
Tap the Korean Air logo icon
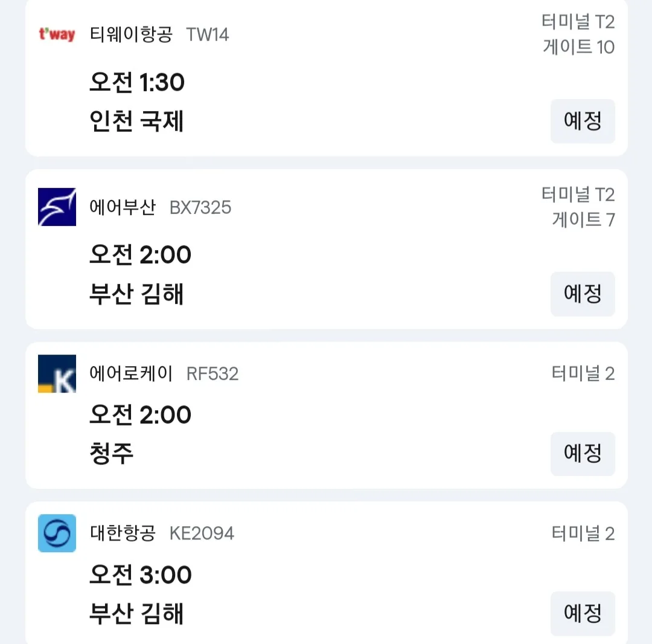coord(57,533)
